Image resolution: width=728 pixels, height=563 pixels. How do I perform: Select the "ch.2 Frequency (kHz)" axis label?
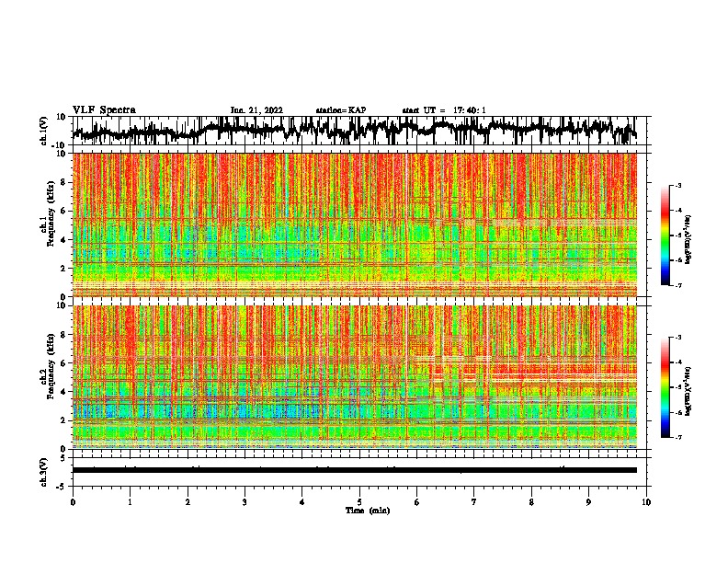tap(47, 366)
